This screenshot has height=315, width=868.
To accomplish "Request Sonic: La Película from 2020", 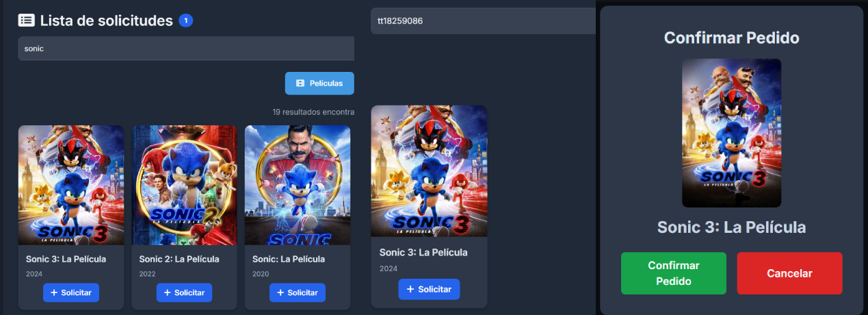I will click(297, 292).
